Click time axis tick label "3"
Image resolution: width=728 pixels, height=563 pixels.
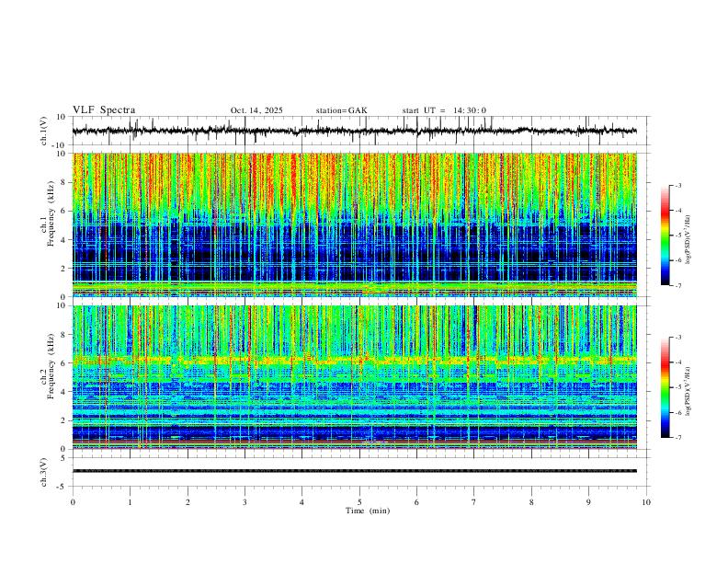[245, 502]
